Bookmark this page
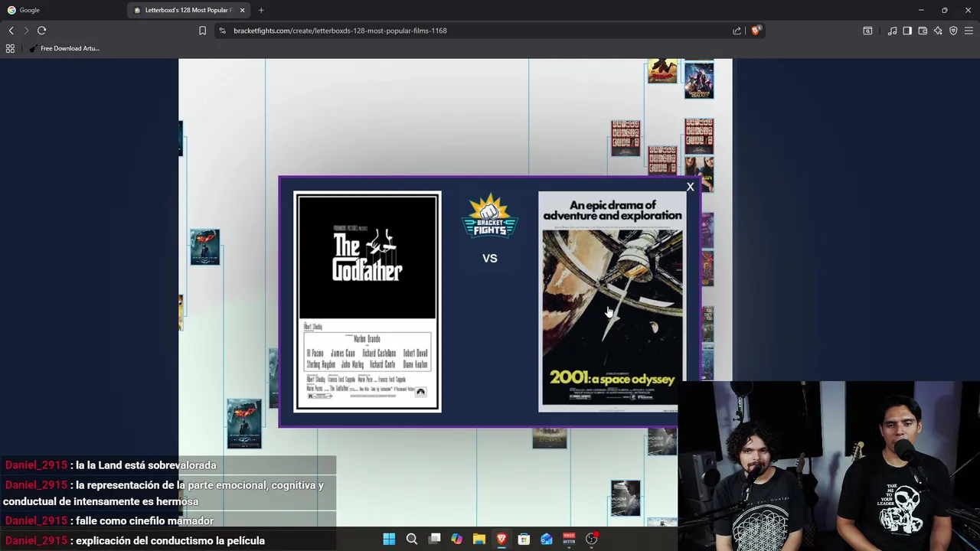The image size is (980, 551). pos(202,31)
